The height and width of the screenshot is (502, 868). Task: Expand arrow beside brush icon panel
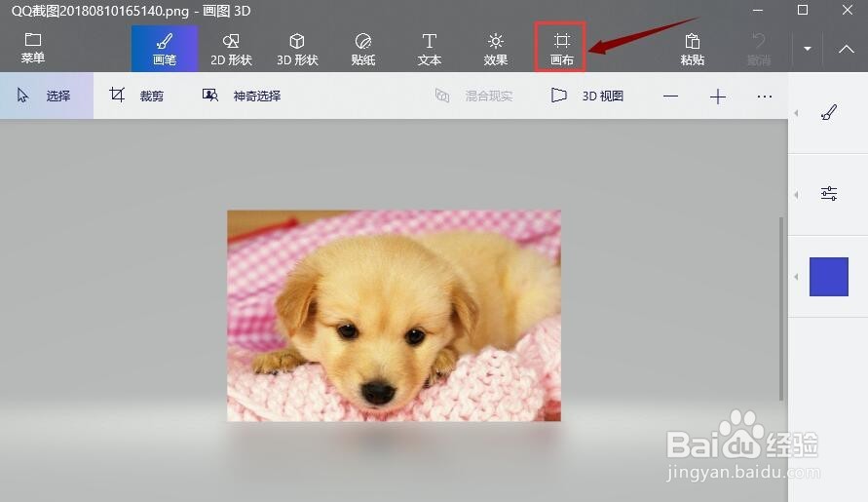796,113
